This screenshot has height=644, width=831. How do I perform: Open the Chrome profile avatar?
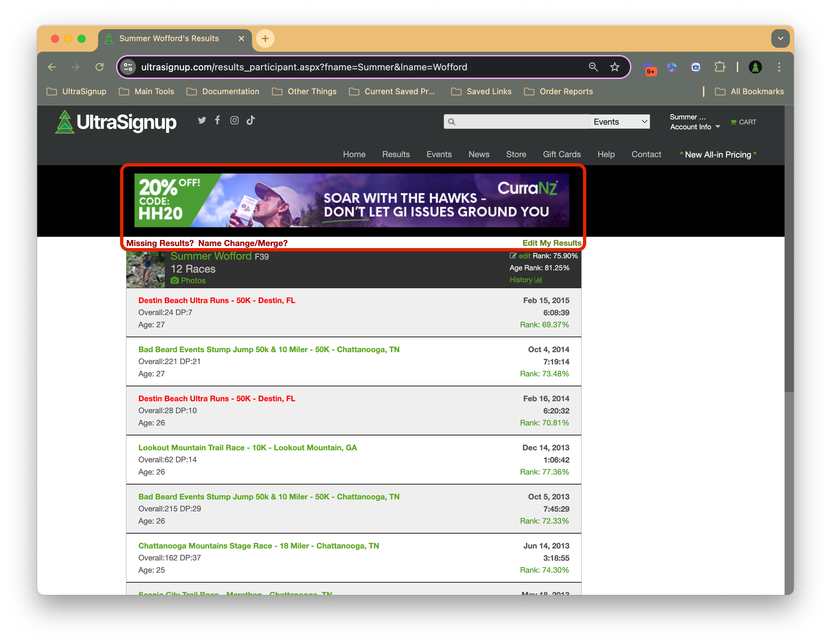coord(755,67)
